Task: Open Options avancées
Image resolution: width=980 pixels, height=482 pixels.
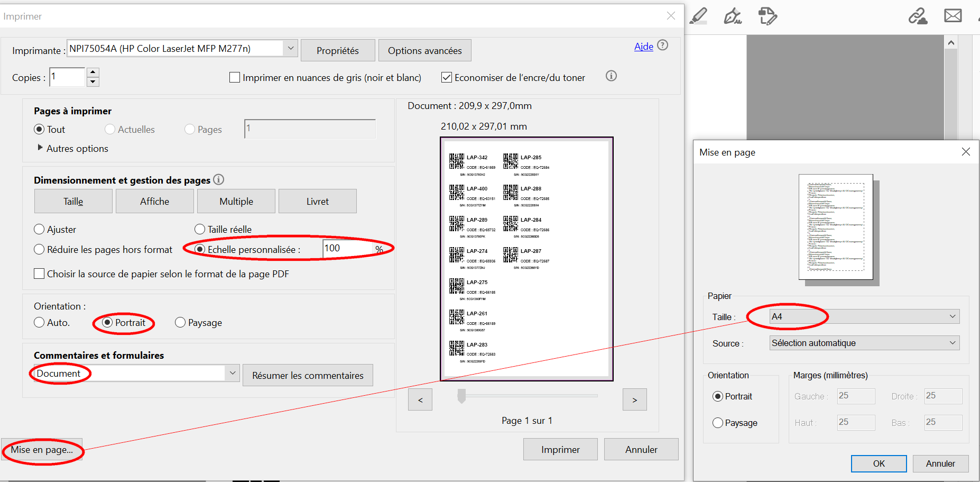Action: [425, 50]
